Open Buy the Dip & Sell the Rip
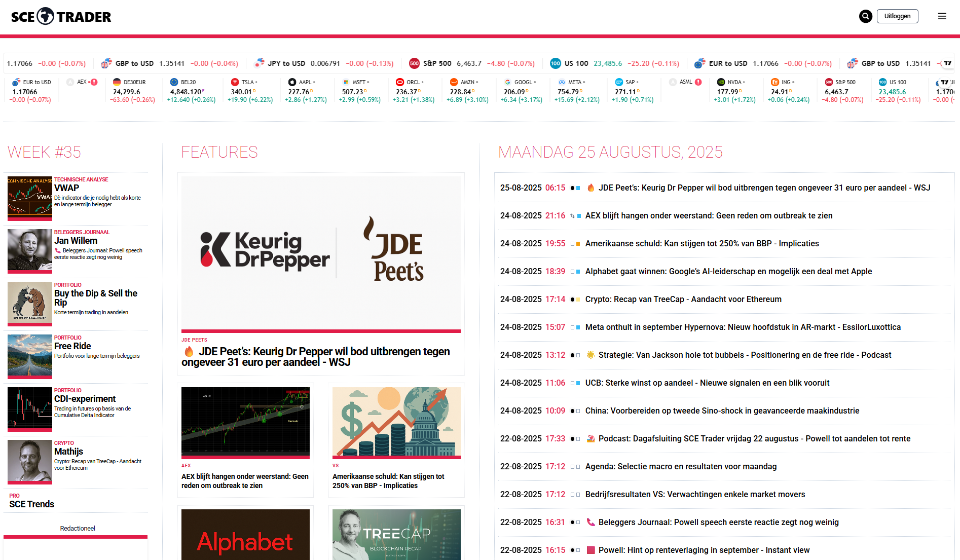This screenshot has height=560, width=960. pos(96,298)
